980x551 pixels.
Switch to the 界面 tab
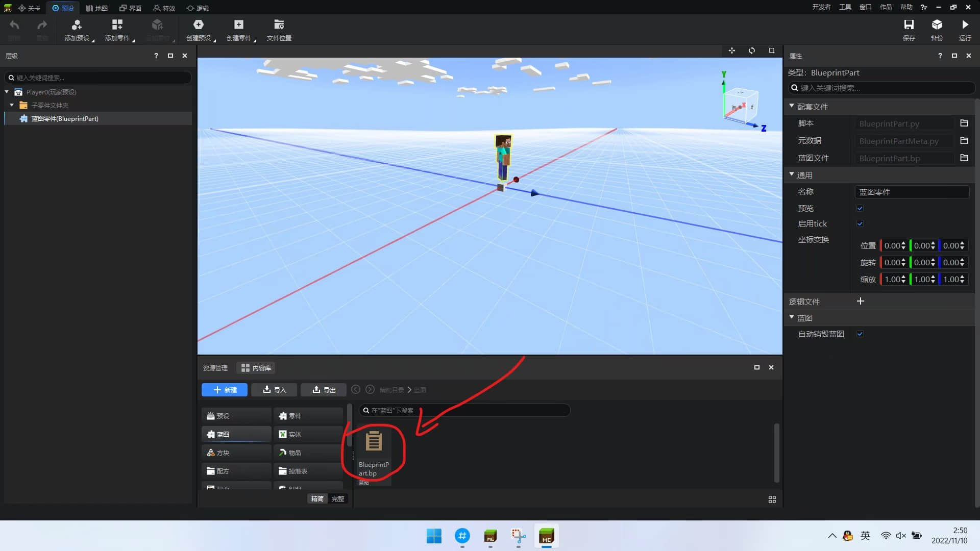coord(130,8)
